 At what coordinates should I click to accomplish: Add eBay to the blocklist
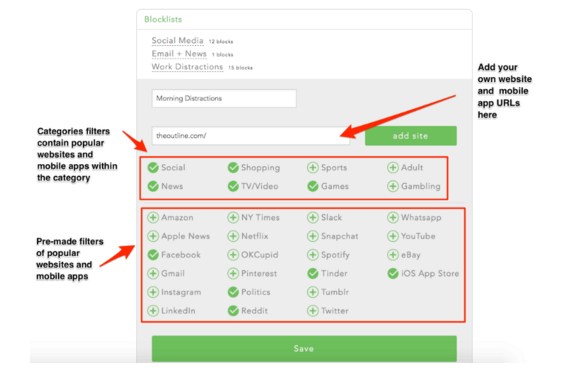393,255
